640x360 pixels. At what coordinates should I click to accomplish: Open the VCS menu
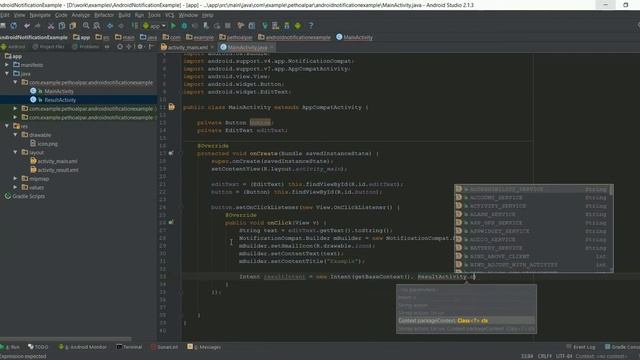tap(169, 15)
